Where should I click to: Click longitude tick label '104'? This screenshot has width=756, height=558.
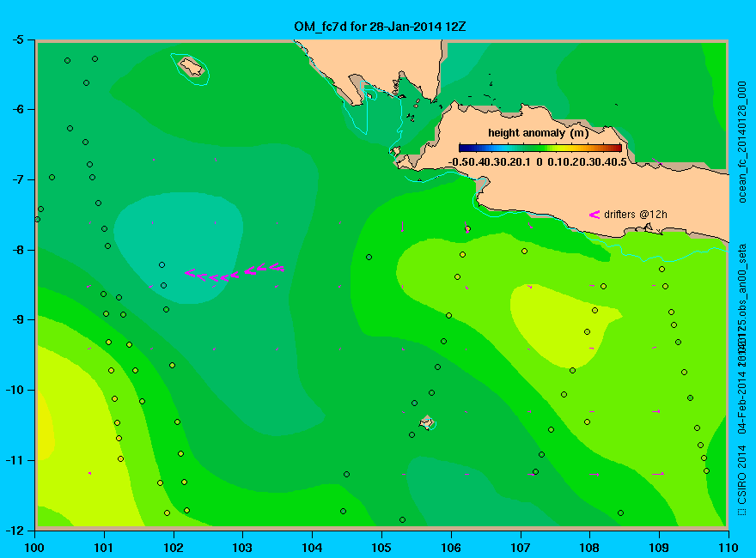pos(312,548)
